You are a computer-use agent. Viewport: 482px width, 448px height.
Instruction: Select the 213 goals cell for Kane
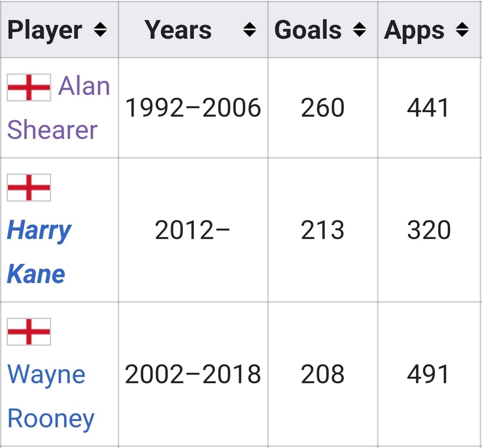click(x=323, y=230)
